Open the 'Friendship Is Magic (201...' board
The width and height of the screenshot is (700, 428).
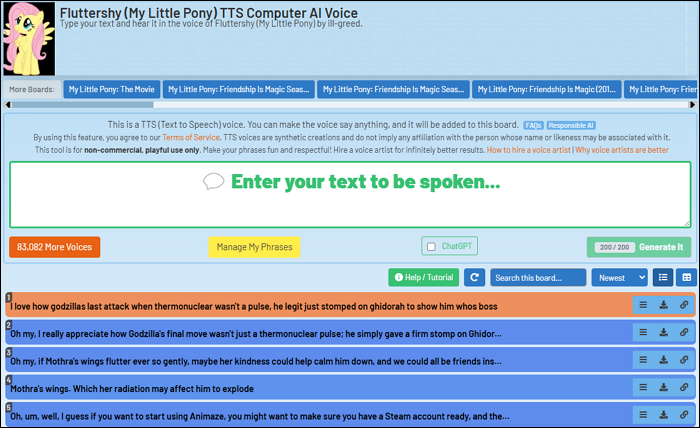click(x=546, y=89)
